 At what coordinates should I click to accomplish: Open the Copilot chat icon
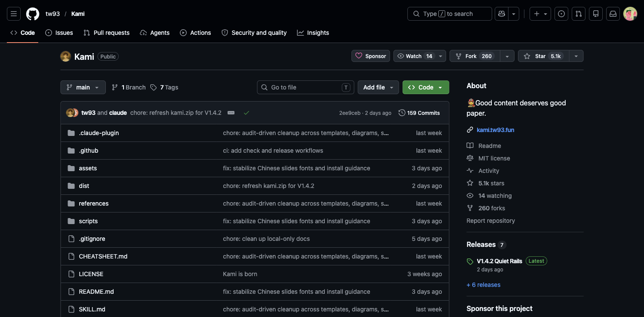click(x=502, y=14)
